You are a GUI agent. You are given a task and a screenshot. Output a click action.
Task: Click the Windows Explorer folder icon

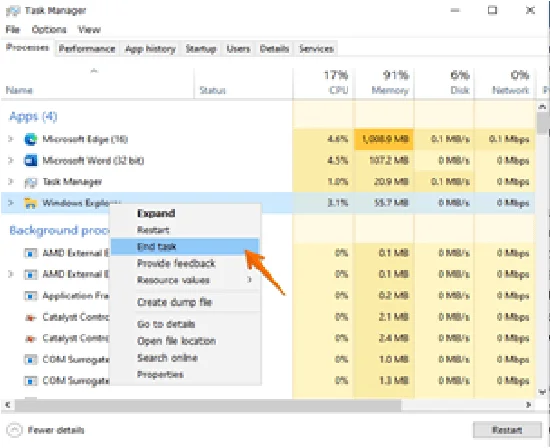(31, 203)
